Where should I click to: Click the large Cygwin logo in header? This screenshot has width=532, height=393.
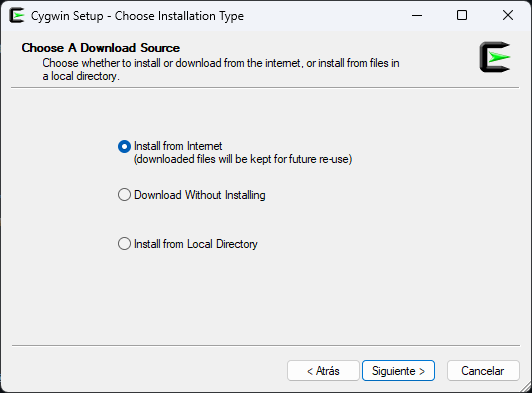495,57
